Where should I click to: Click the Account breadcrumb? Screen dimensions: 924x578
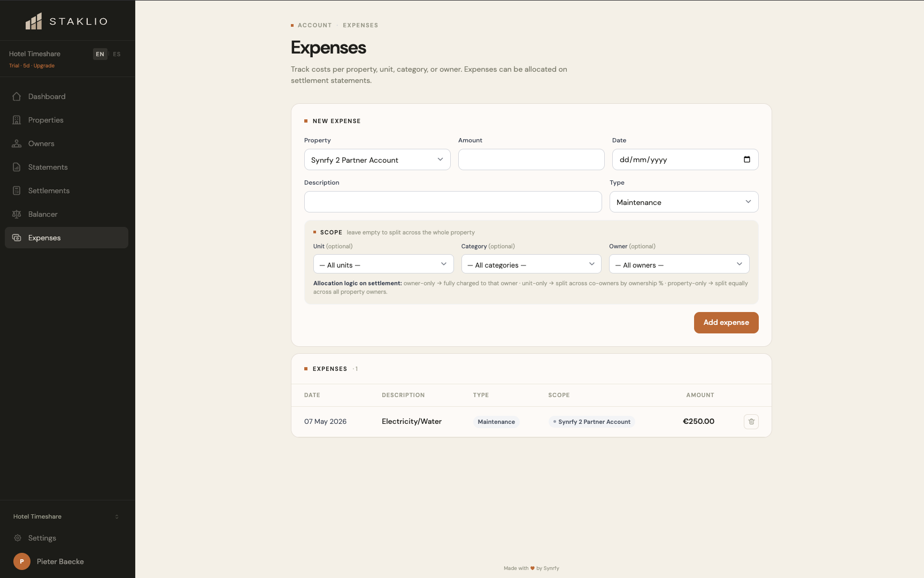[x=314, y=25]
